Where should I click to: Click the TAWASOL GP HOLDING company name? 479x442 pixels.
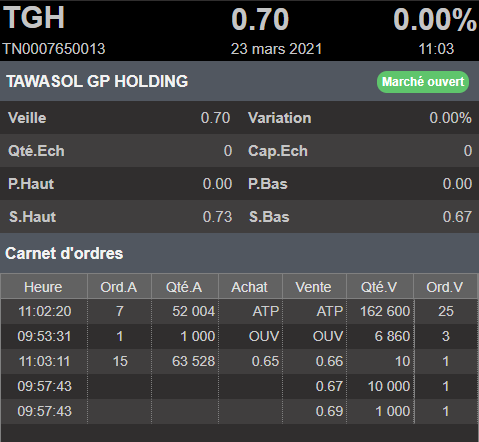97,81
